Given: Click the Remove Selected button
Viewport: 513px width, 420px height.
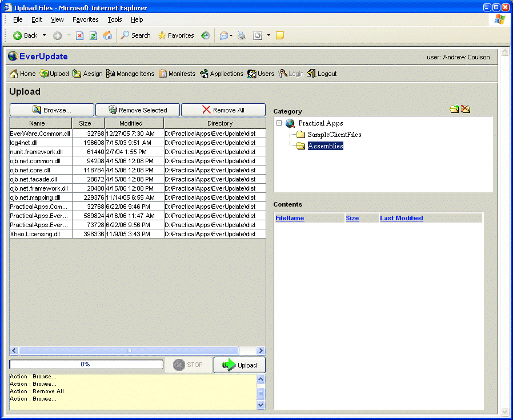Looking at the screenshot, I should (x=138, y=110).
